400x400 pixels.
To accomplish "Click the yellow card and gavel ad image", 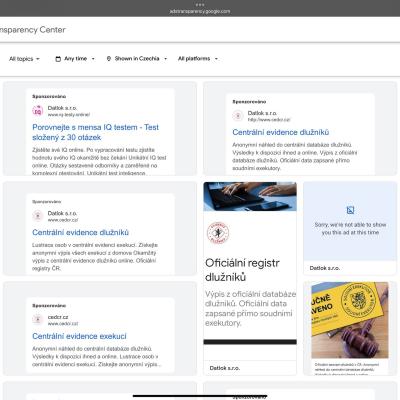I will point(350,320).
